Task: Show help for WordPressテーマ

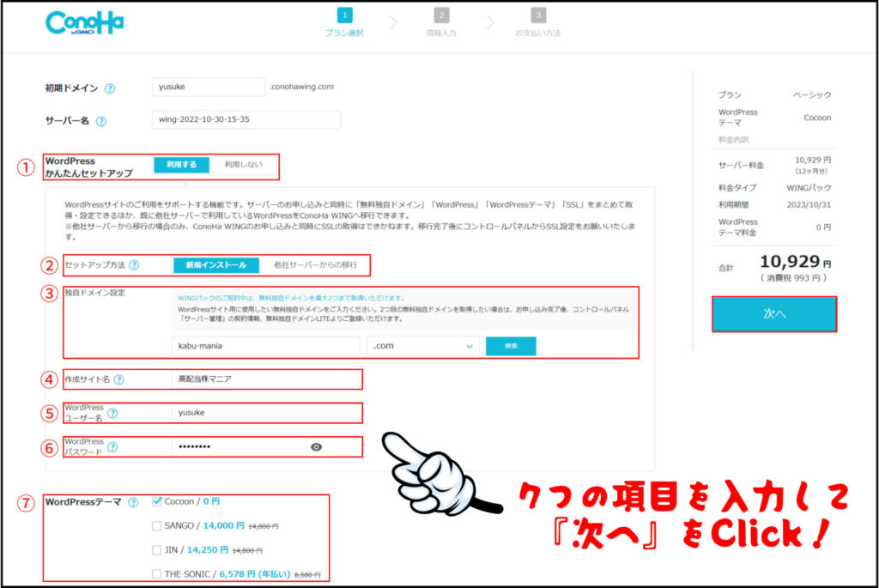Action: (133, 502)
